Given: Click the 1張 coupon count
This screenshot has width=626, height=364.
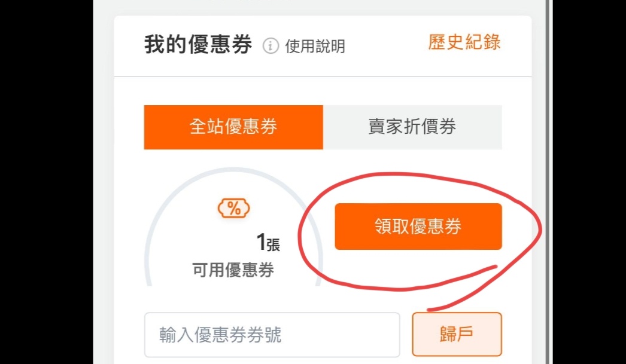Looking at the screenshot, I should tap(268, 243).
